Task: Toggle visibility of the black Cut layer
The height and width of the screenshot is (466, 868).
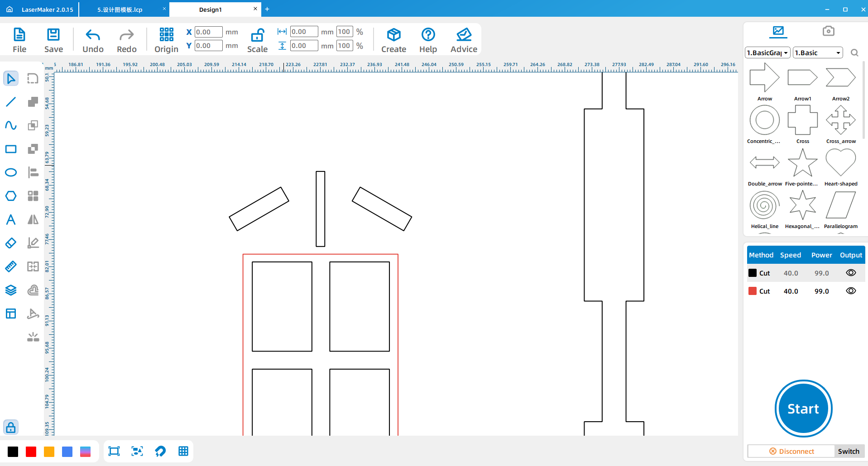Action: [x=851, y=273]
